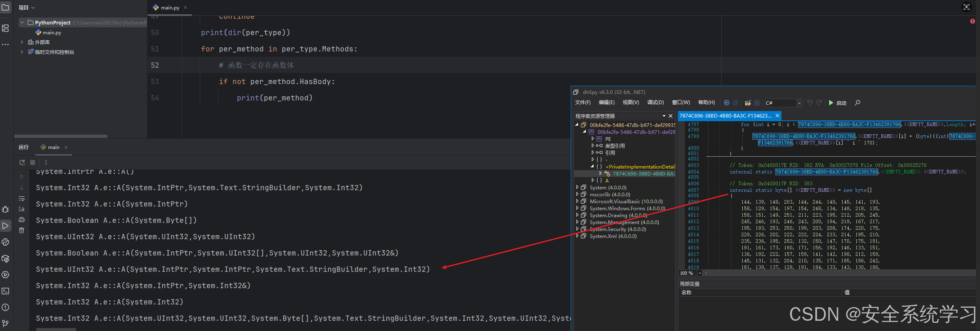Expand namespace A node
The image size is (980, 331).
[x=593, y=180]
